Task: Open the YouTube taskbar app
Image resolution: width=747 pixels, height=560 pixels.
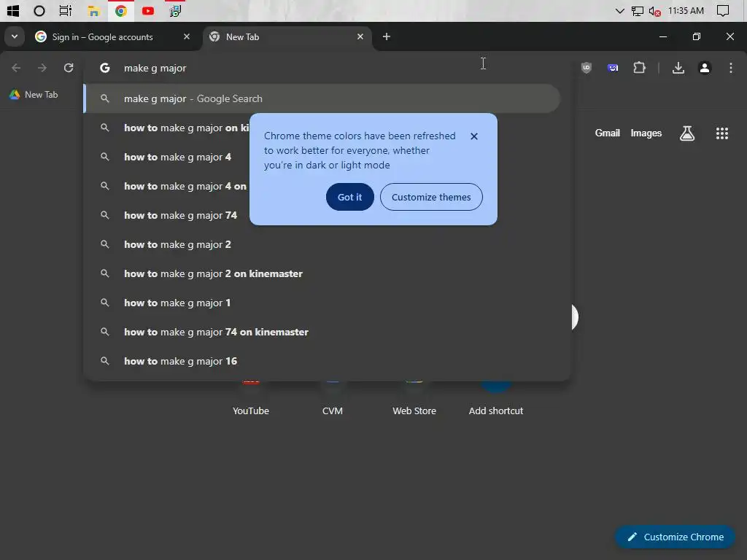Action: (x=148, y=10)
